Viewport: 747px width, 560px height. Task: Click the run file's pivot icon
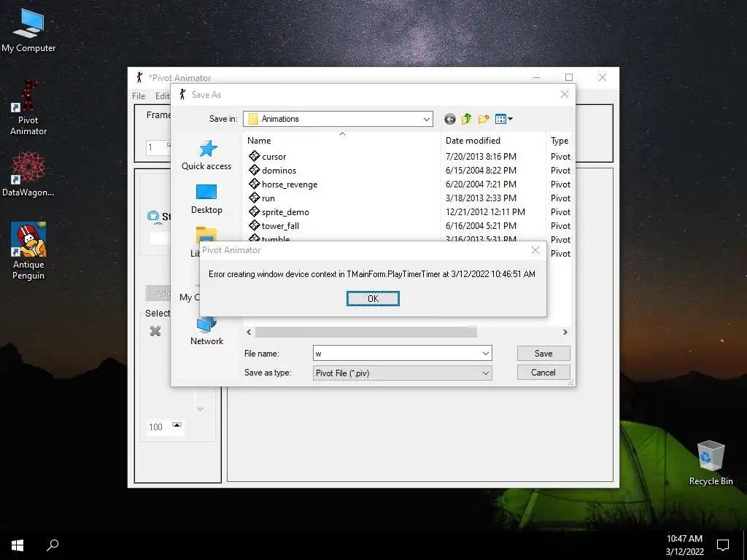coord(254,198)
